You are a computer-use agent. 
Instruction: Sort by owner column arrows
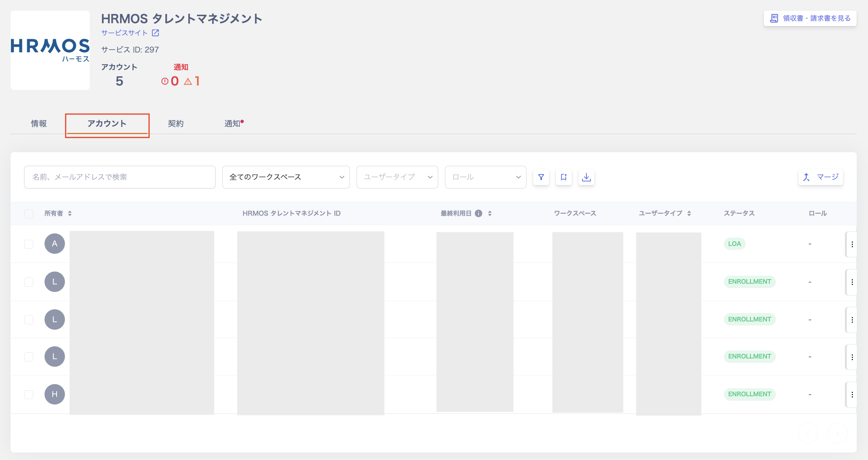70,213
